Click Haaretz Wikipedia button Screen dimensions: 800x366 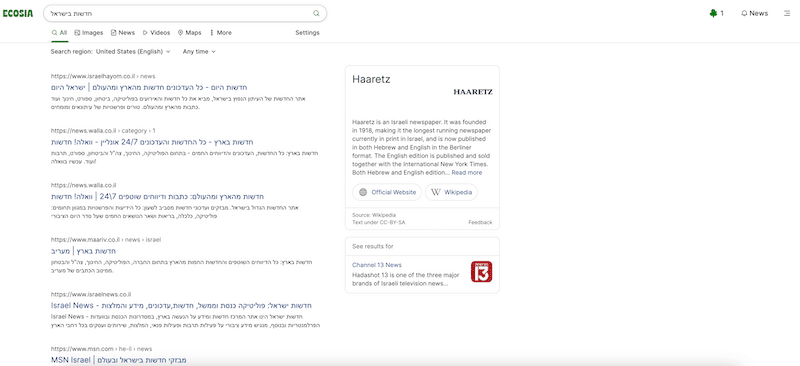coord(451,192)
